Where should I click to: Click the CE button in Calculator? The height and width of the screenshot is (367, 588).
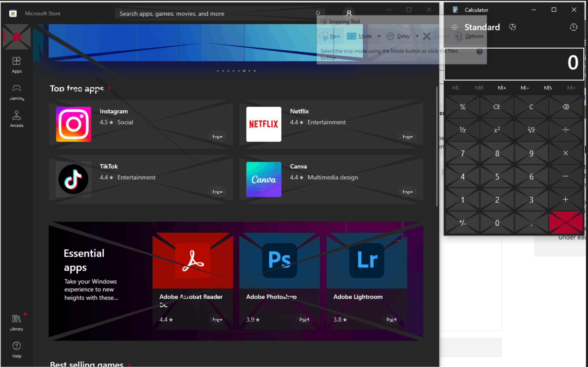tap(497, 107)
